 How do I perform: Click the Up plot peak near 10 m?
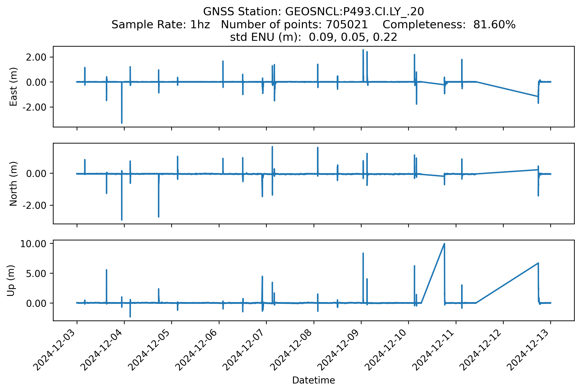(444, 244)
